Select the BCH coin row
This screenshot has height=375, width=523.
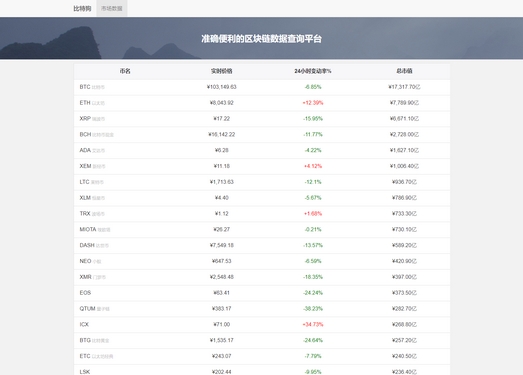(262, 134)
